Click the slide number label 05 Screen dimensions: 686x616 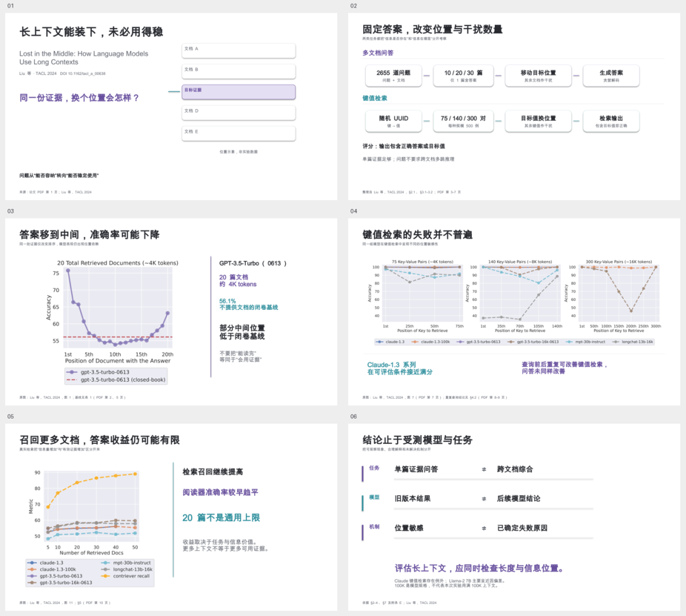coord(11,417)
